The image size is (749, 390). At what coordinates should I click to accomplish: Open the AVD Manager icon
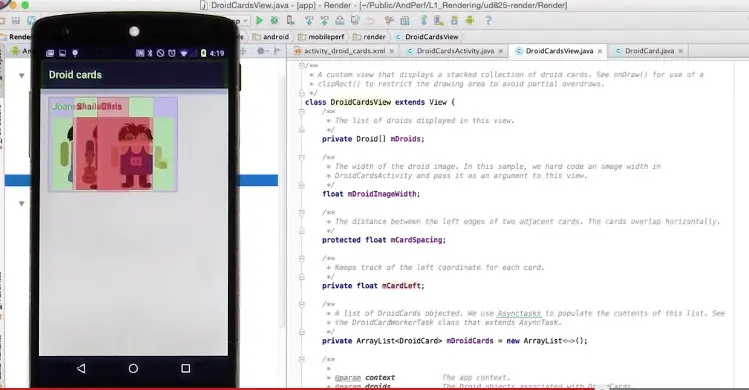pyautogui.click(x=439, y=21)
